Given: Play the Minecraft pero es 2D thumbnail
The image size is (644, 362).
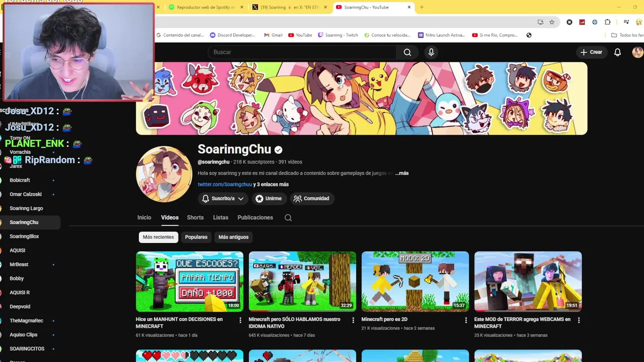Looking at the screenshot, I should 415,282.
